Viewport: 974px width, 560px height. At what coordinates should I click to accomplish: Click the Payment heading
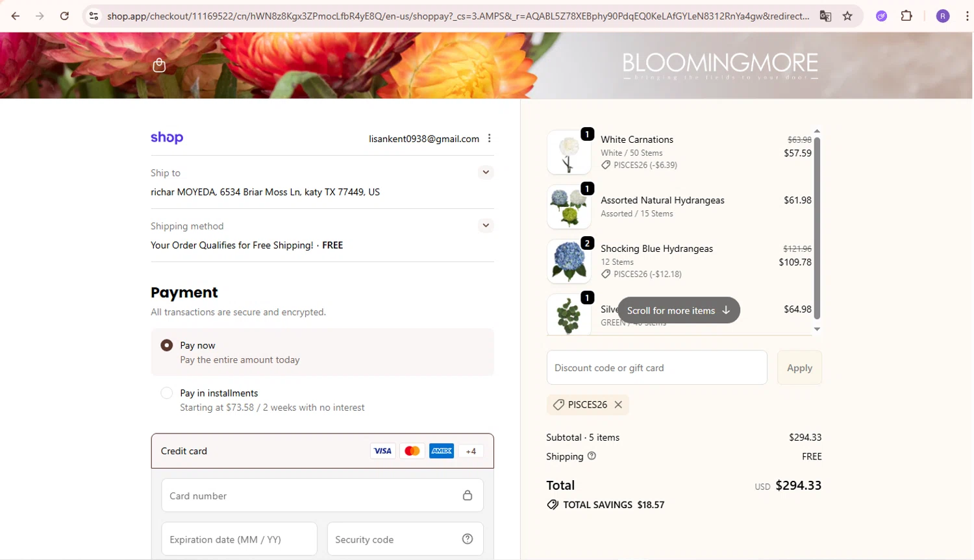[184, 293]
